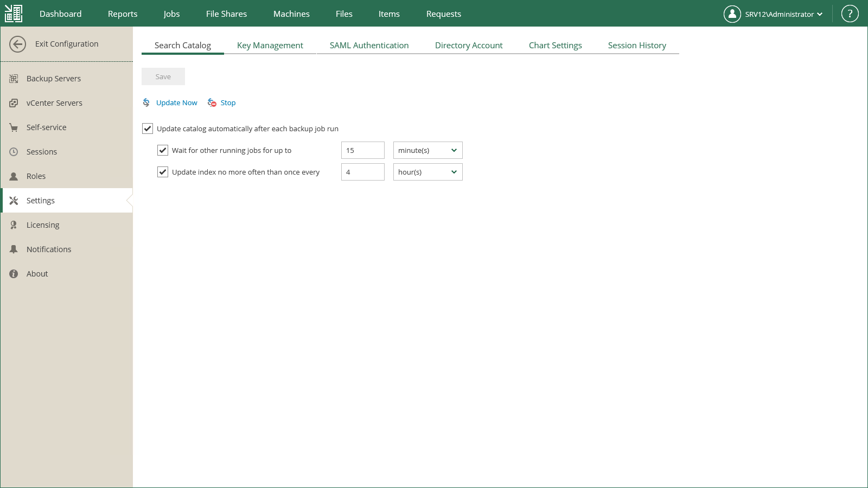Click the back arrow Exit Configuration icon
868x488 pixels.
17,44
